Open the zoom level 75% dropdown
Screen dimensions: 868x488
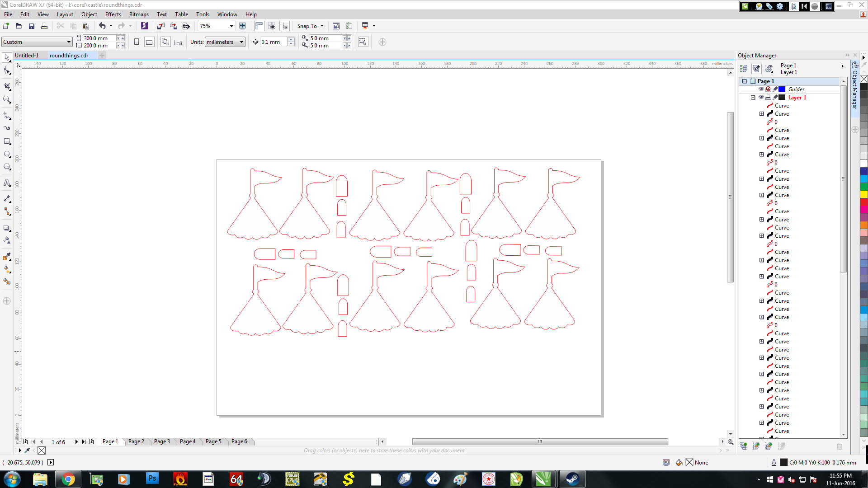tap(231, 26)
